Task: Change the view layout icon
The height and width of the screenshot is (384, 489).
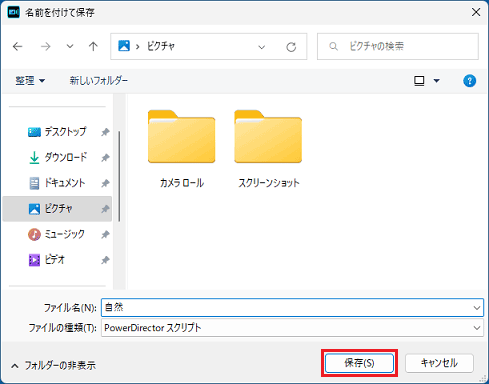Action: tap(419, 81)
